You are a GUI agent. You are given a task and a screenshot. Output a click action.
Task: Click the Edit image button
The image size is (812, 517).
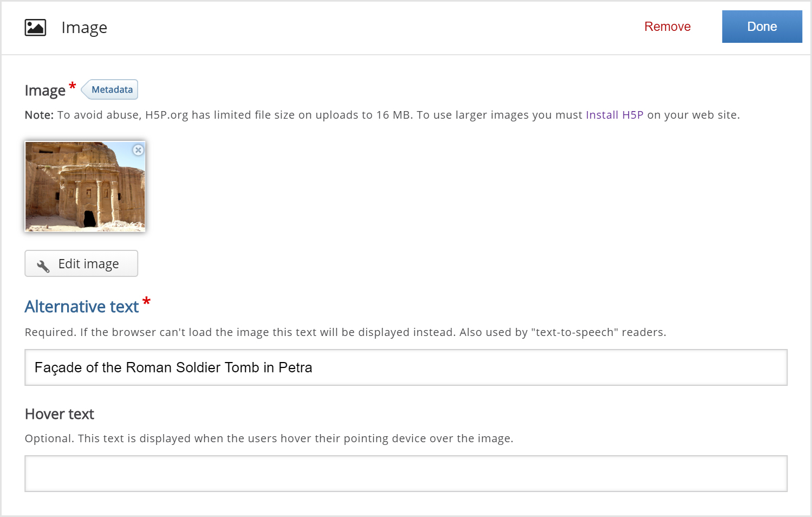pos(81,263)
